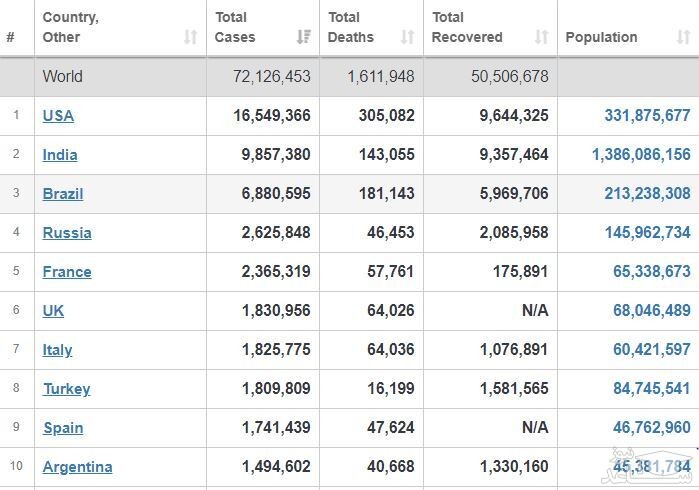This screenshot has height=490, width=699.
Task: Click Brazil population value 213,238,308
Action: click(647, 193)
